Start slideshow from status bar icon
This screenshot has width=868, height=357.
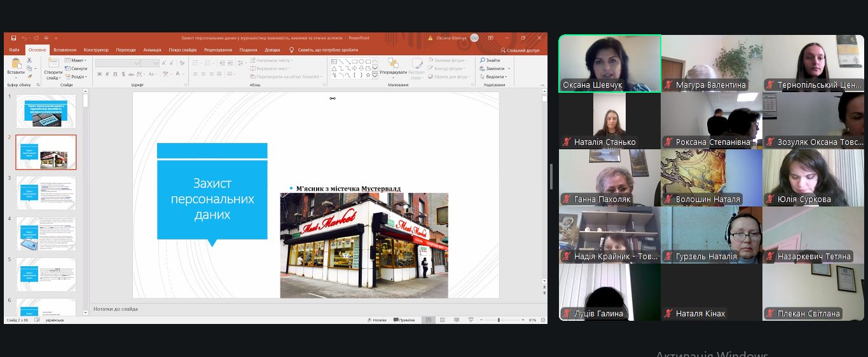(471, 320)
